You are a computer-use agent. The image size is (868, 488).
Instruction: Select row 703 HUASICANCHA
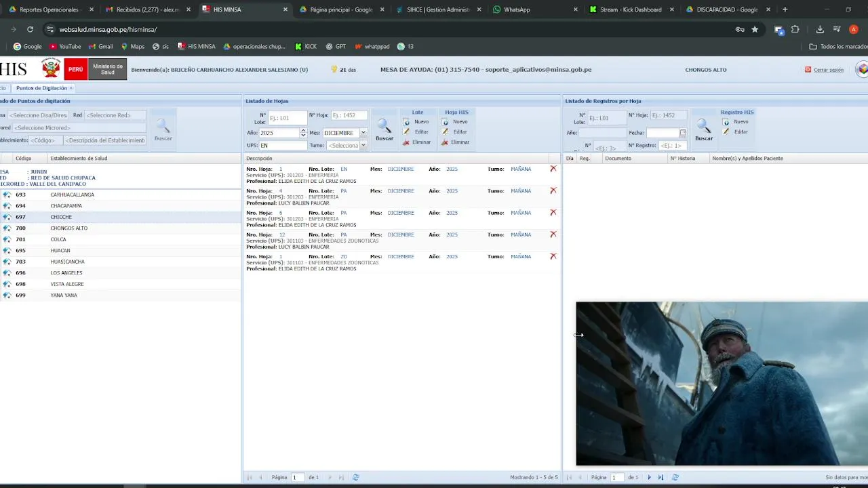(121, 262)
